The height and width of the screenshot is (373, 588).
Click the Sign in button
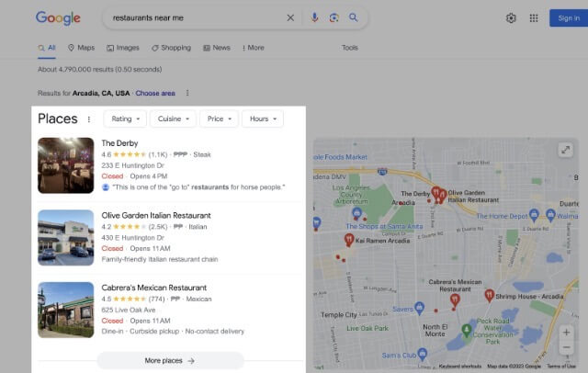(564, 18)
